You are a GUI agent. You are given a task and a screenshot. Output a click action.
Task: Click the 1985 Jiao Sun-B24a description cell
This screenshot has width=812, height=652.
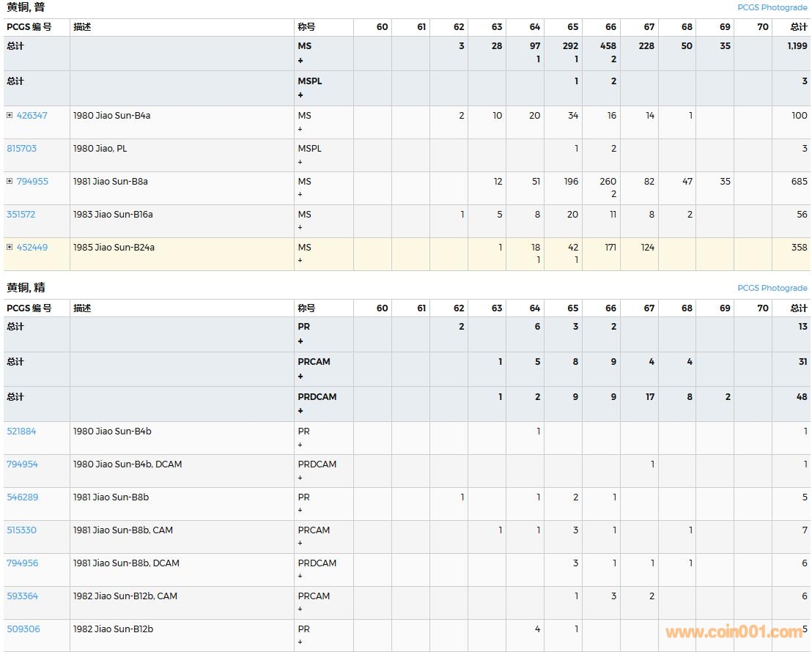[x=114, y=248]
